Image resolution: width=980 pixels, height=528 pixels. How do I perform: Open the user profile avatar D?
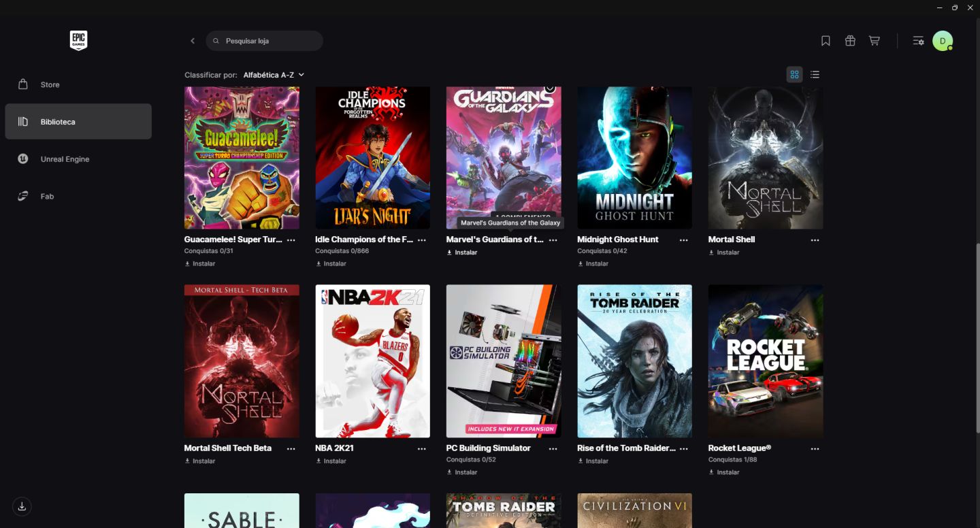point(943,41)
